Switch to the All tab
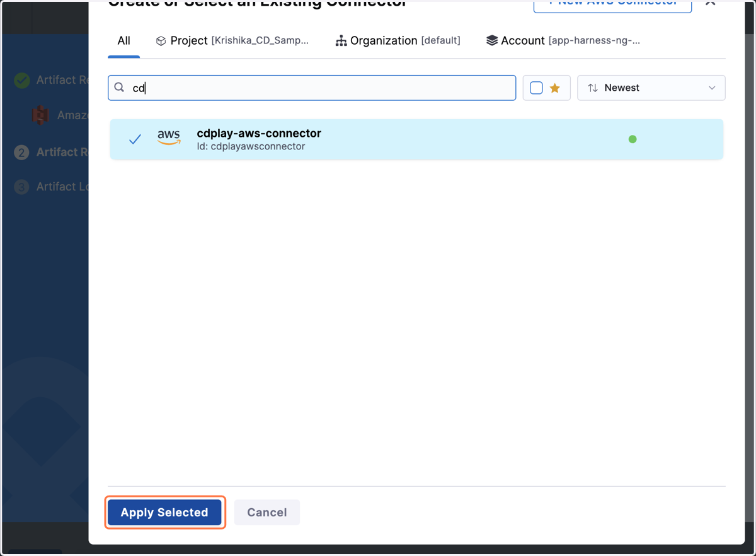The image size is (756, 556). [123, 40]
